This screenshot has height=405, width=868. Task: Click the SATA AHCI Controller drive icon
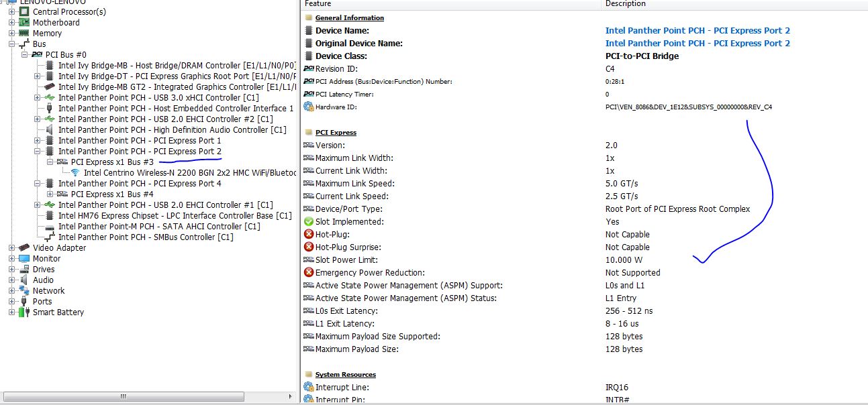coord(50,226)
